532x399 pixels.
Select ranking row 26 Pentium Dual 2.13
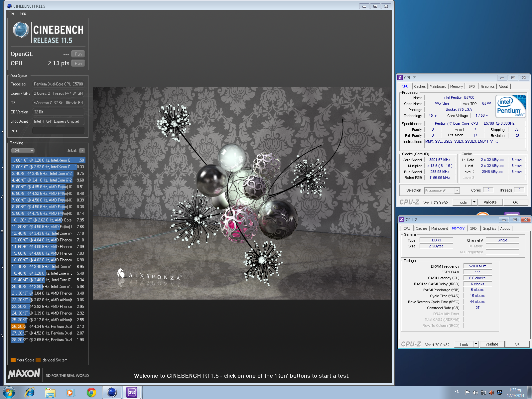point(48,327)
